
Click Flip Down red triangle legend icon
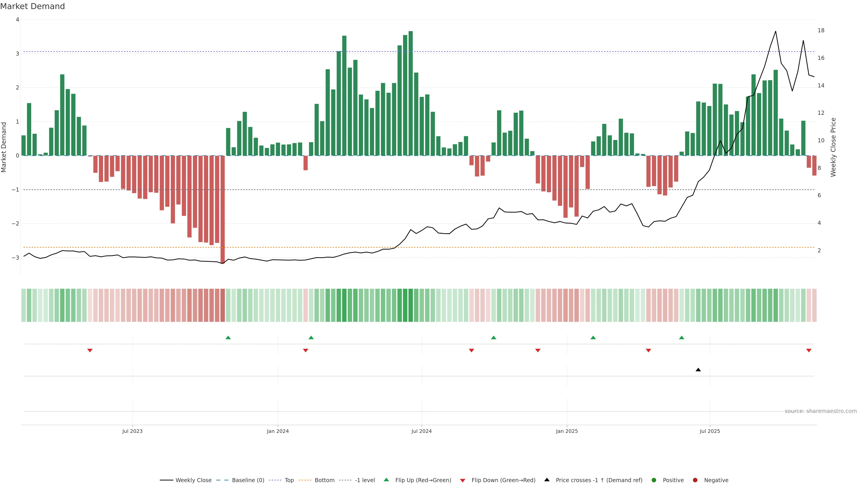click(463, 481)
